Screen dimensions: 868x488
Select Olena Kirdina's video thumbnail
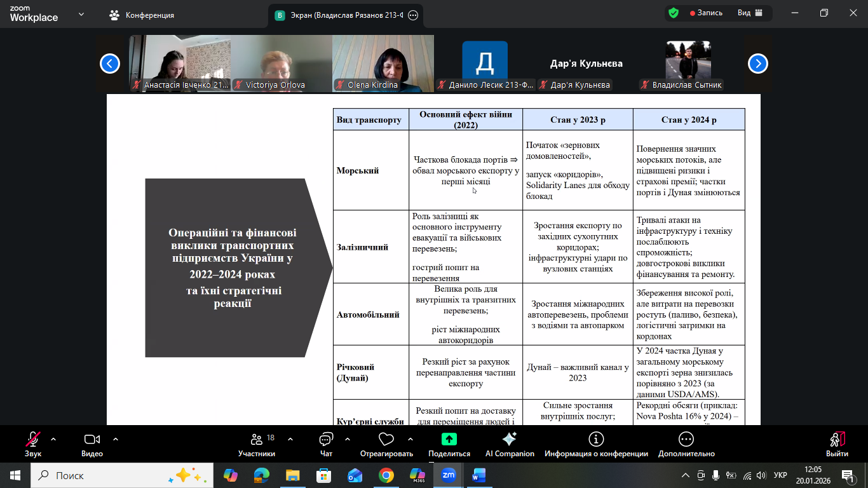click(x=383, y=64)
